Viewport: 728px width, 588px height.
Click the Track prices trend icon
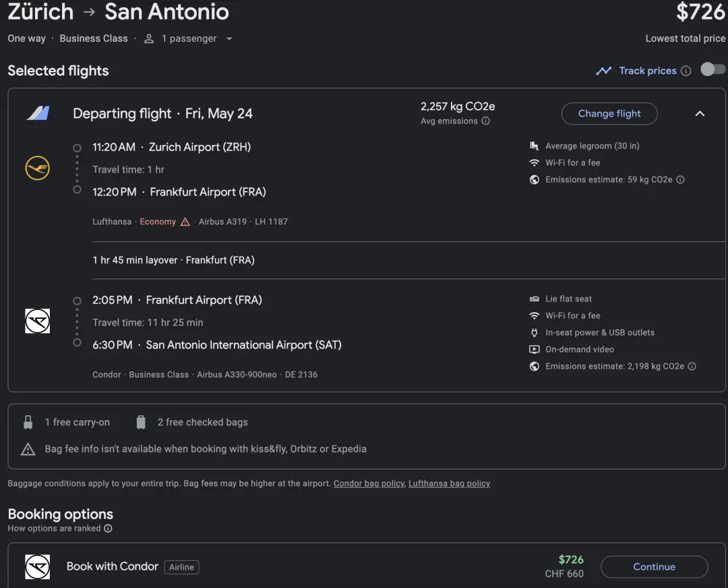tap(603, 71)
